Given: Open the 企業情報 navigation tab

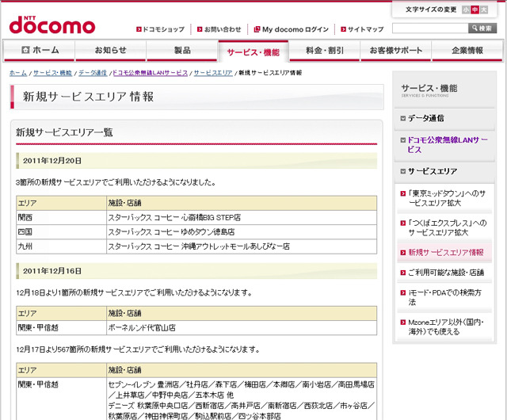Looking at the screenshot, I should (x=467, y=50).
